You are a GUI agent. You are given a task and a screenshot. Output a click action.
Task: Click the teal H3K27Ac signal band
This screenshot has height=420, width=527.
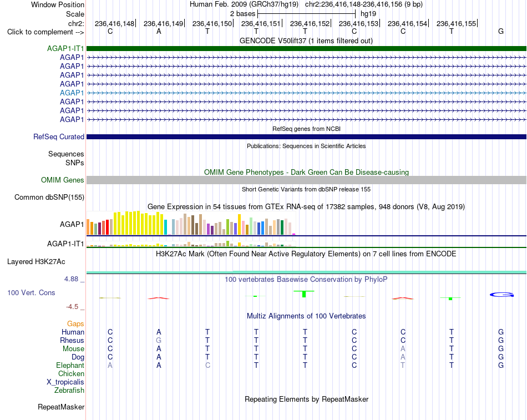pyautogui.click(x=306, y=272)
